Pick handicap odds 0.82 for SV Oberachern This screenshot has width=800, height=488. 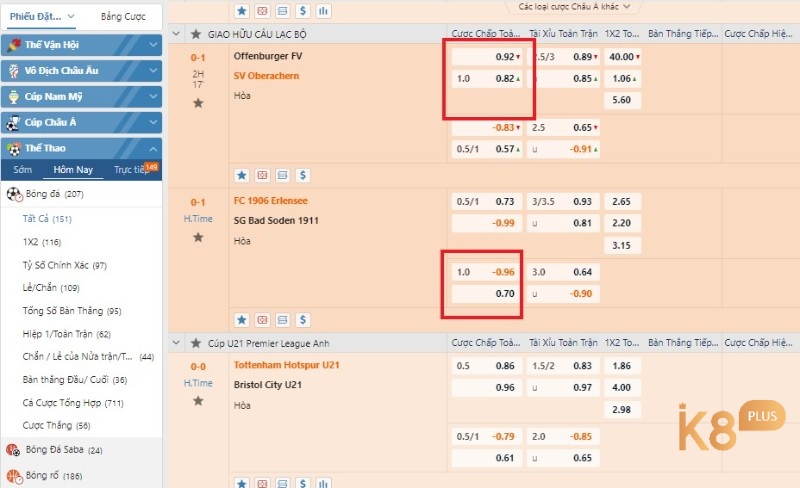point(487,79)
